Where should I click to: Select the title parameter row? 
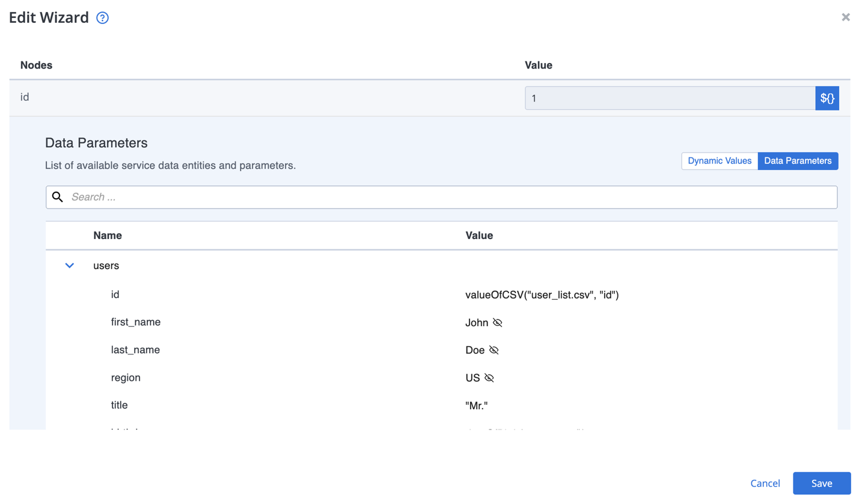[118, 405]
